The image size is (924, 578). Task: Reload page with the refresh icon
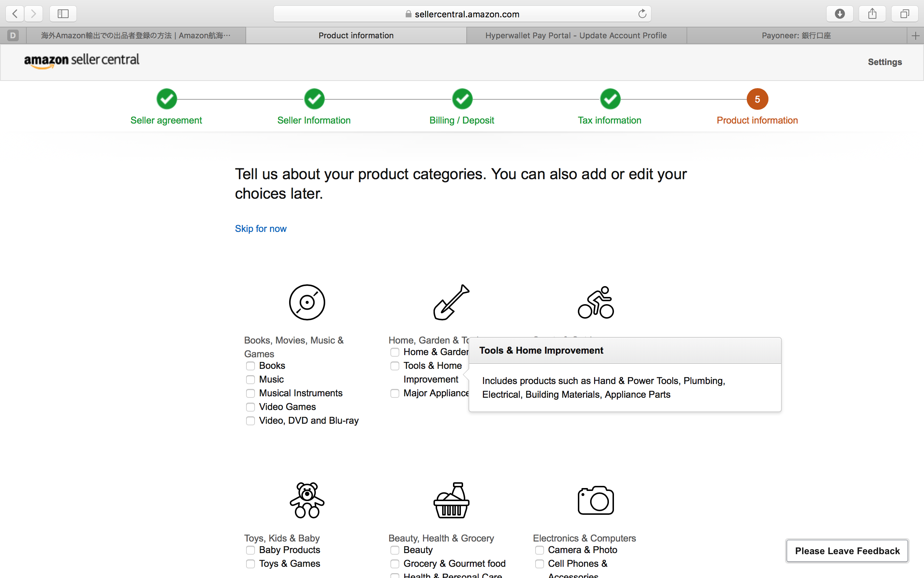pos(642,14)
